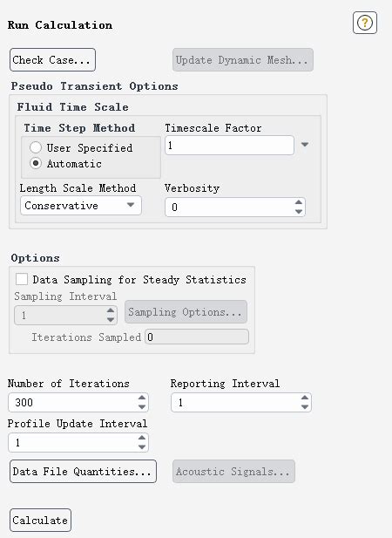Viewport: 392px width, 538px height.
Task: Open the Length Scale Method dropdown
Action: point(81,206)
